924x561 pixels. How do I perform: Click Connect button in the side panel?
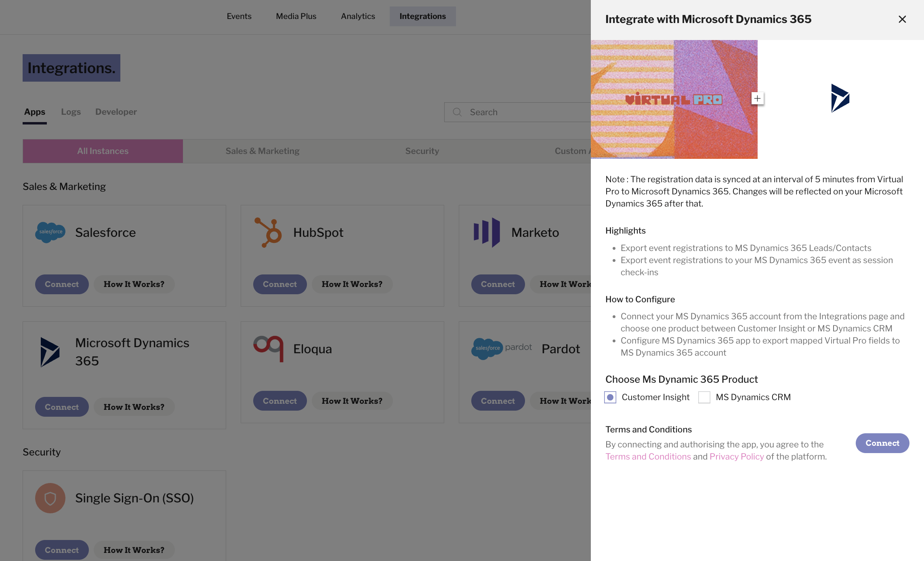pos(882,443)
